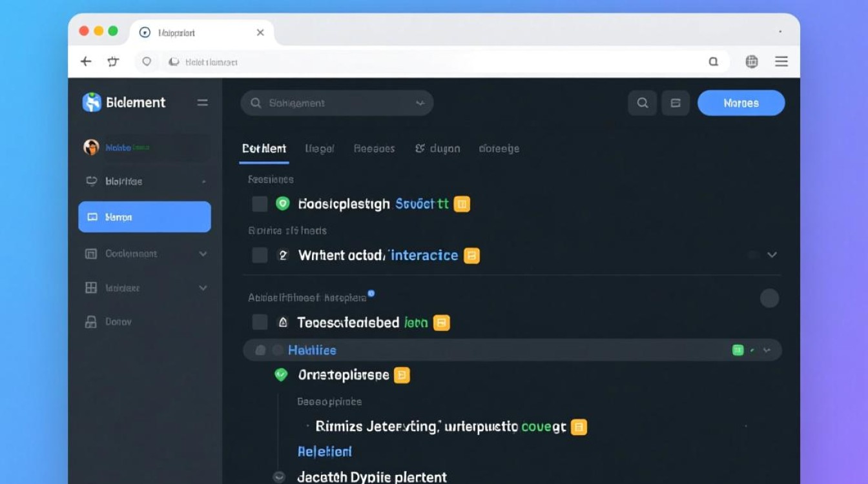The height and width of the screenshot is (484, 868).
Task: Click inside the Sohlgement search field
Action: coord(336,102)
